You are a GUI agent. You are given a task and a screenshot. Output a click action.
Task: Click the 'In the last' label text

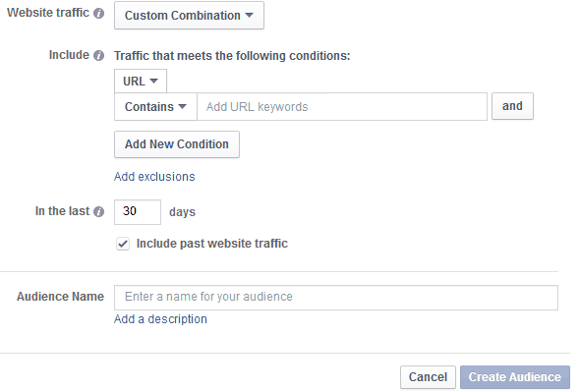62,211
